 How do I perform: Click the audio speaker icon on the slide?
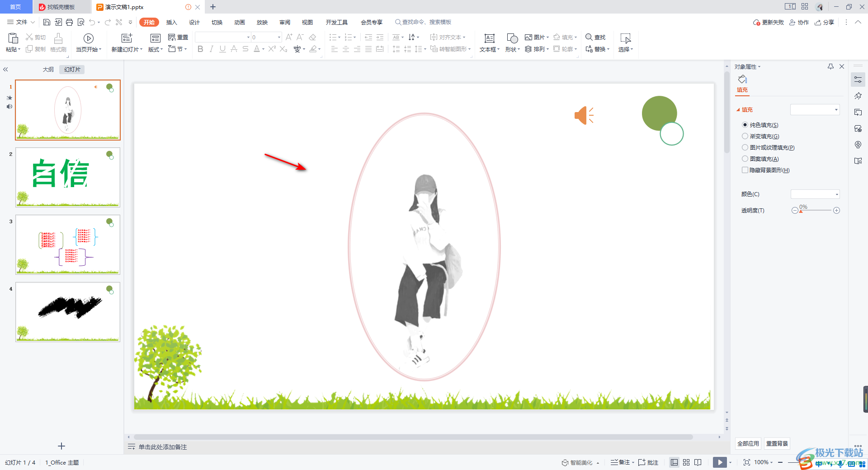tap(584, 115)
